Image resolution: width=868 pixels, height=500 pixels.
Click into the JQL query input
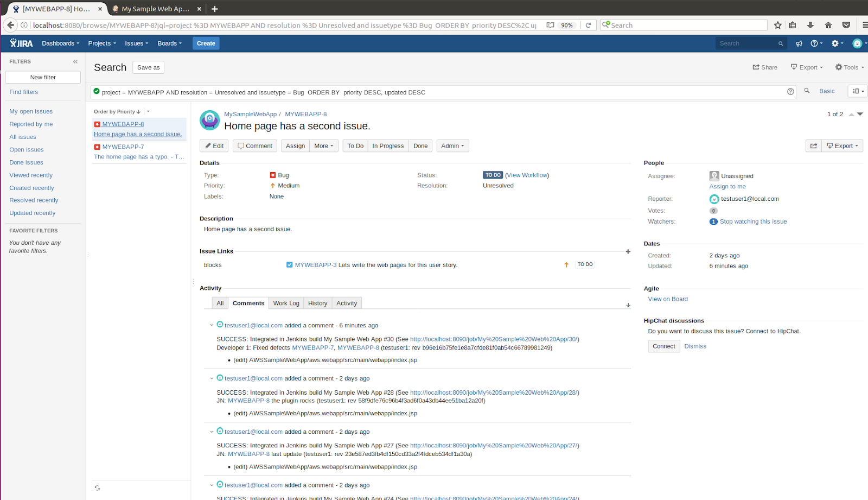point(442,92)
